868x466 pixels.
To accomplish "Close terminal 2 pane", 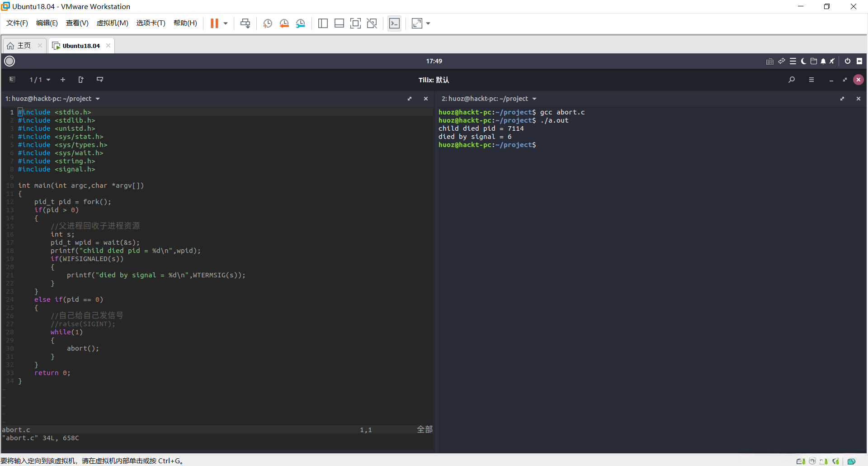I will point(859,99).
